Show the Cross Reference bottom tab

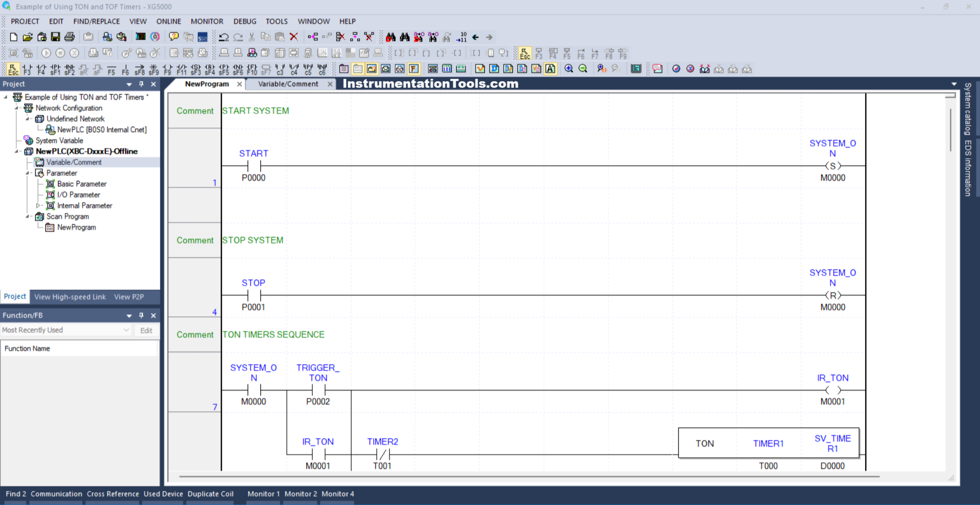coord(113,494)
